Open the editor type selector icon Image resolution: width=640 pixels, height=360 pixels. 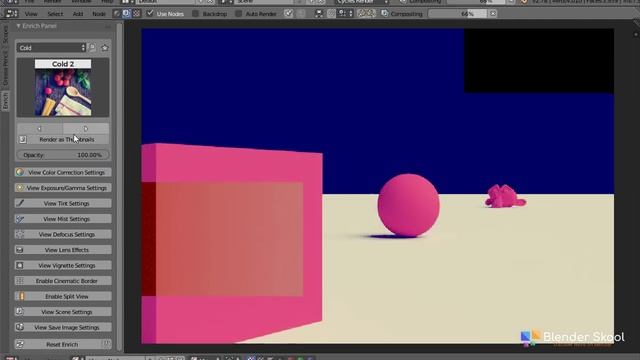11,13
